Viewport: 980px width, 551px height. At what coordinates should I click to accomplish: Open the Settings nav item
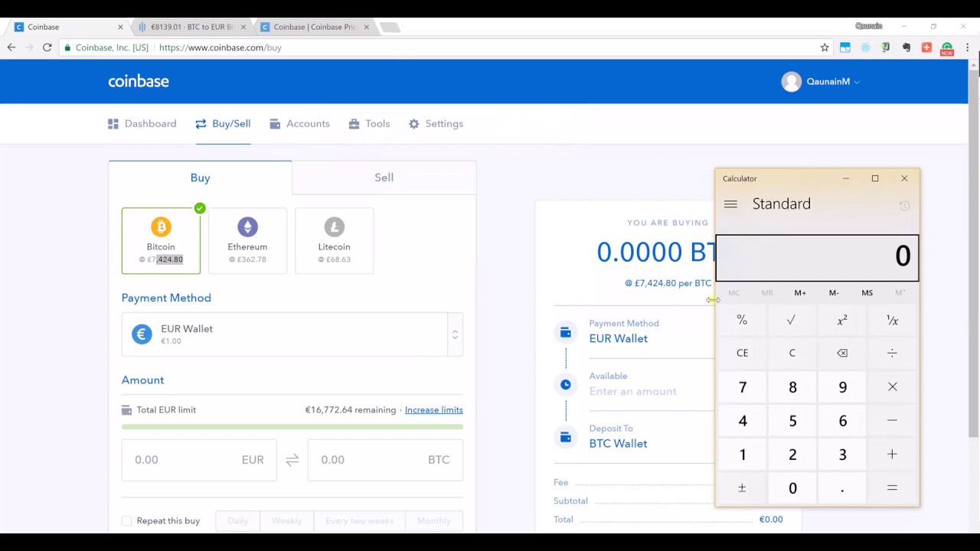pos(436,123)
